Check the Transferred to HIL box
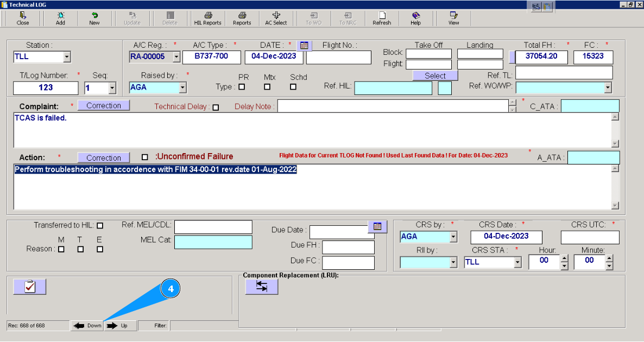 [x=100, y=225]
